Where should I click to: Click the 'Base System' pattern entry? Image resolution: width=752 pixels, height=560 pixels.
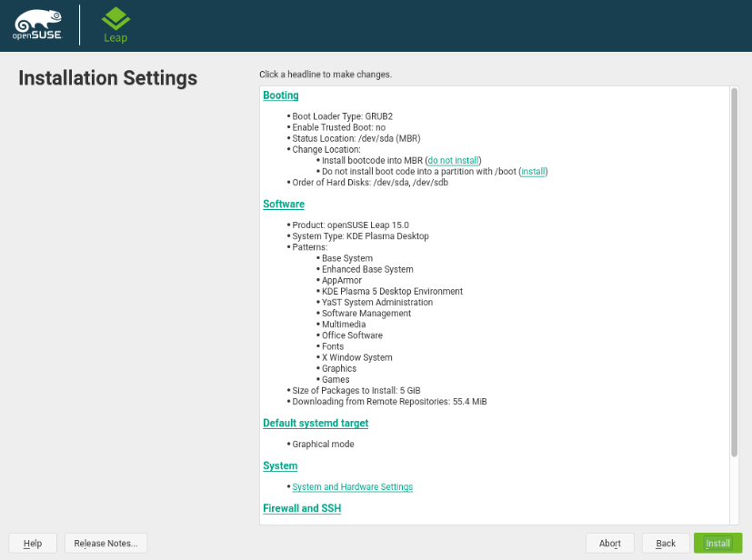pos(347,258)
